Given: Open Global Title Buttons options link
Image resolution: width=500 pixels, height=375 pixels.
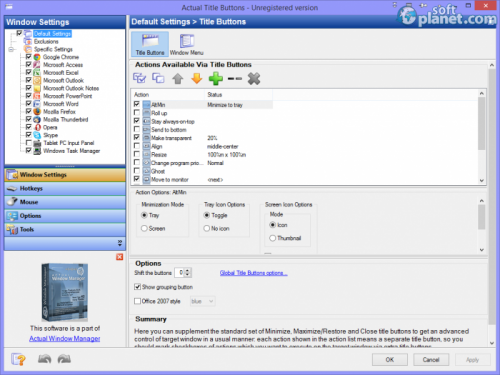Looking at the screenshot, I should click(x=253, y=273).
